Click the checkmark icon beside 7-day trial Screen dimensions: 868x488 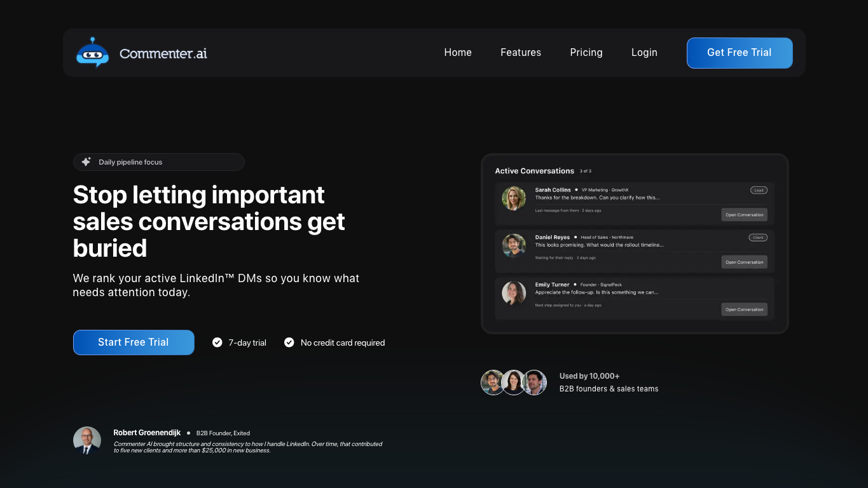[217, 342]
